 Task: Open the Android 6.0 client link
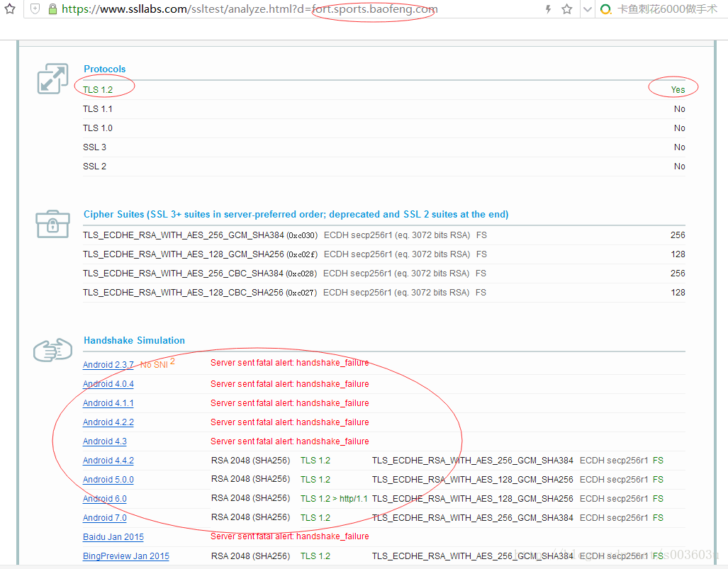104,498
